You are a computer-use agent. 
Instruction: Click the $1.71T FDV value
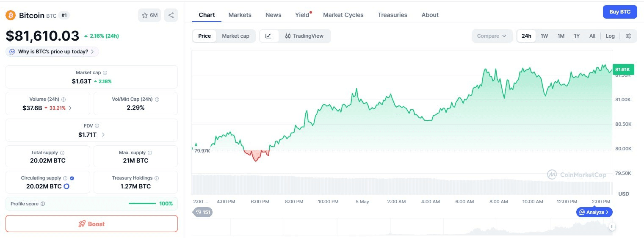point(87,135)
